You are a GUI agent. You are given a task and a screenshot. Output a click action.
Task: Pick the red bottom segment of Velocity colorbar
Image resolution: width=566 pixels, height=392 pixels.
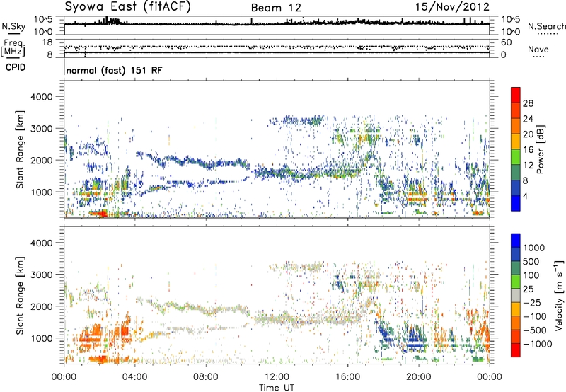[516, 350]
